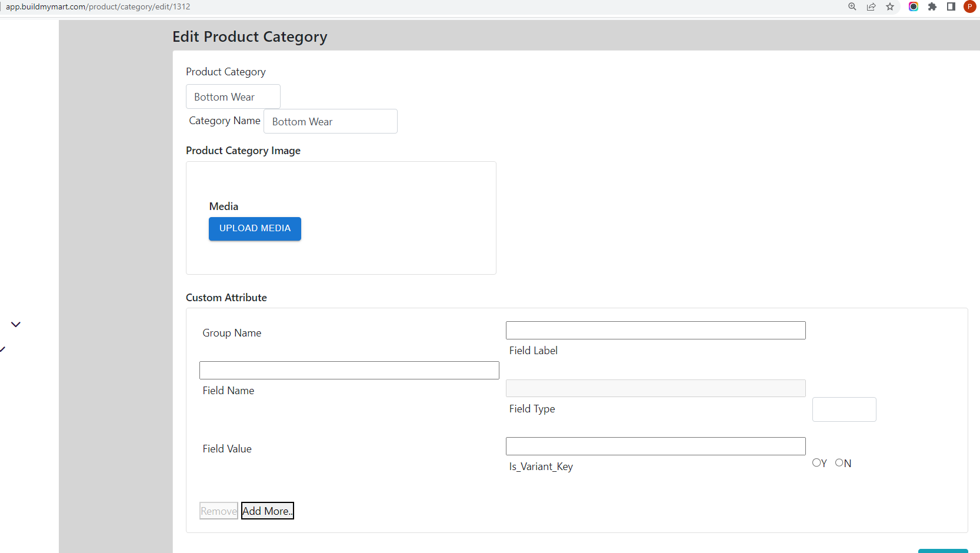Screen dimensions: 980x553
Task: Click the Remove button
Action: click(x=219, y=511)
